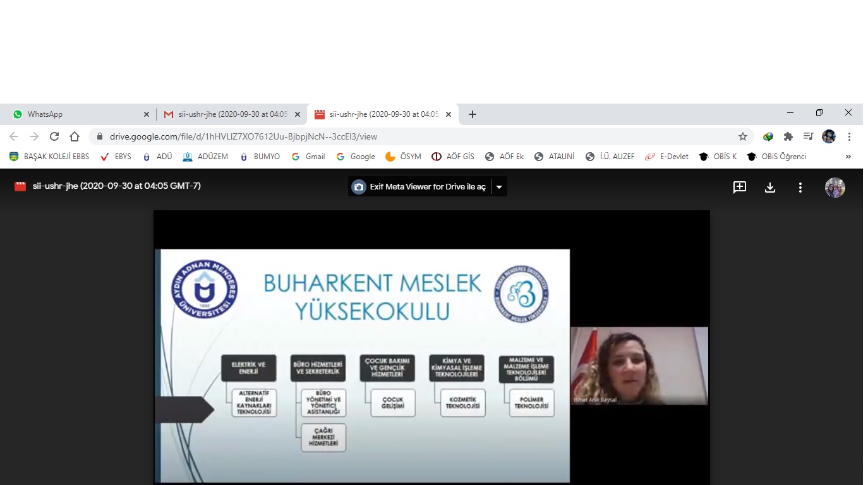Download the video file from Drive
The image size is (868, 485).
[769, 187]
